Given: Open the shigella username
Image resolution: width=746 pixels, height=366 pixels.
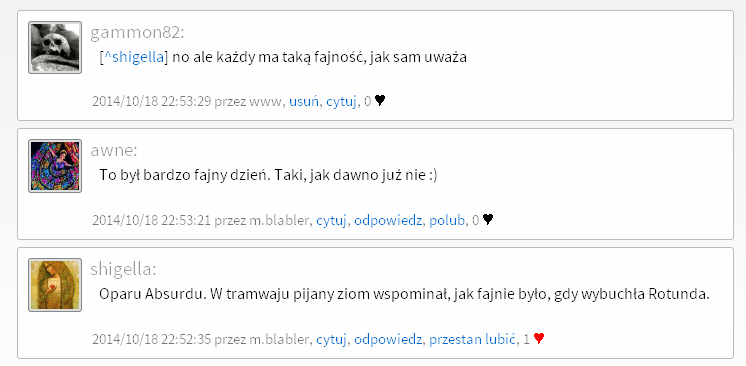Looking at the screenshot, I should coord(123,270).
